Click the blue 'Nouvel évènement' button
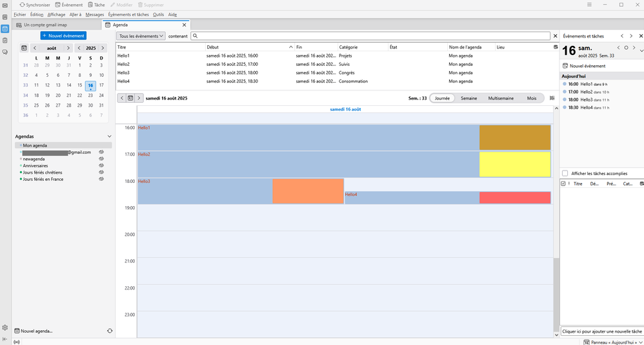The image size is (644, 345). tap(63, 36)
